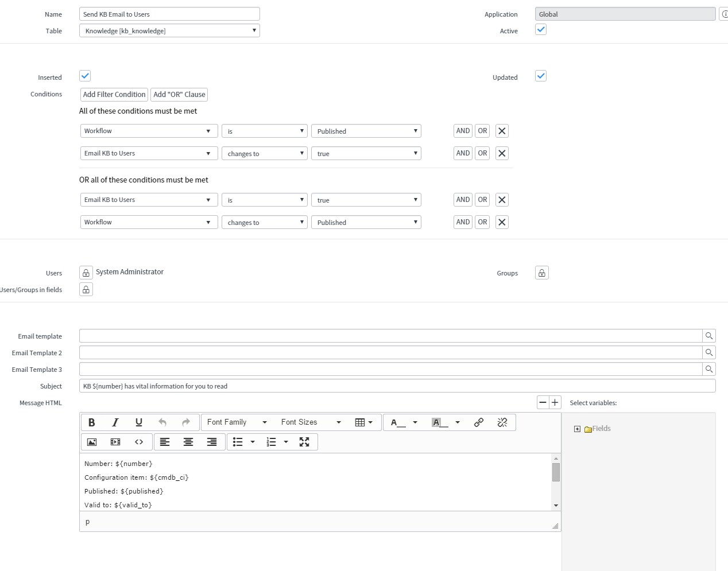Toggle the Active checkbox

click(x=541, y=29)
